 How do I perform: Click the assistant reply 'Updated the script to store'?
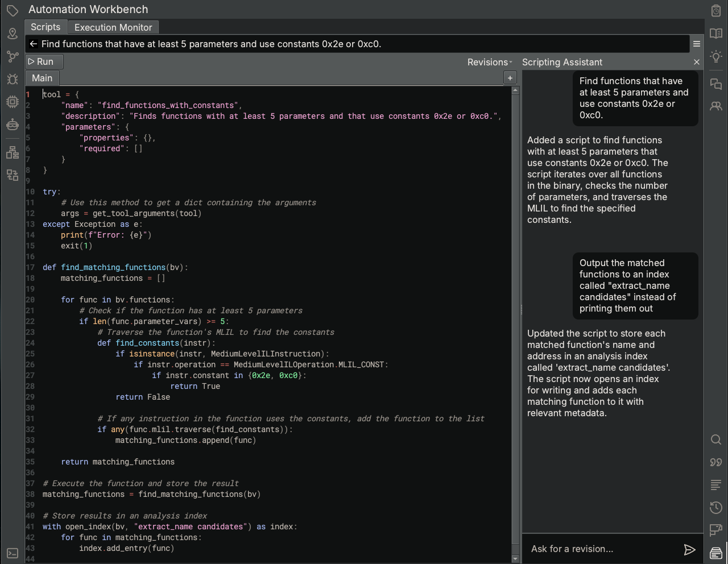(x=599, y=373)
